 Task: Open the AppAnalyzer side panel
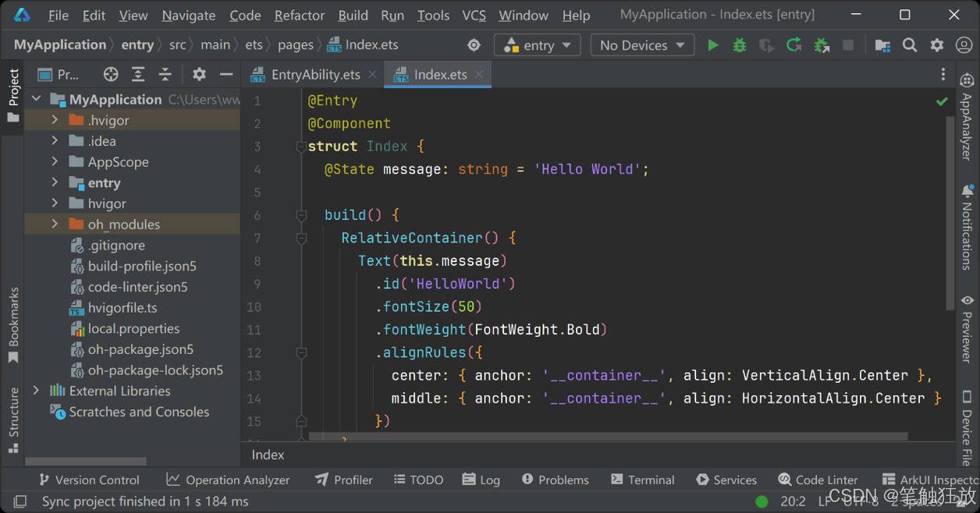tap(967, 116)
